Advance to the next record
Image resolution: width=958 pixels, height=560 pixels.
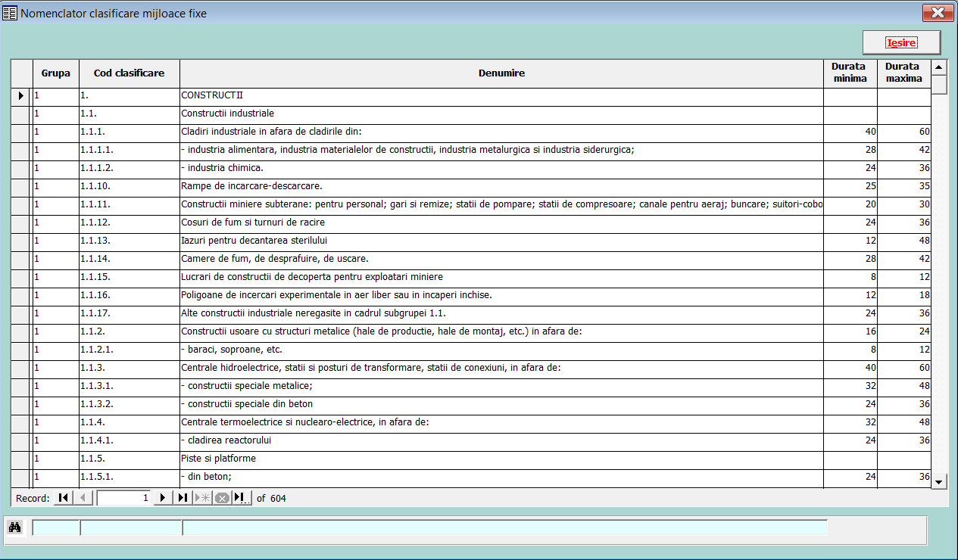coord(162,497)
